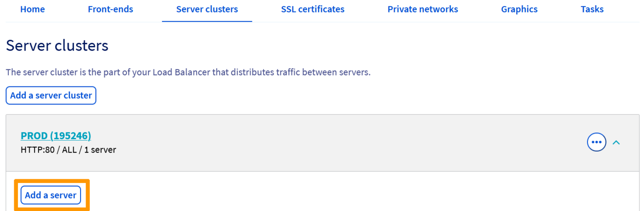This screenshot has height=211, width=644.
Task: Click the Load Balancer description sentence
Action: (x=188, y=73)
